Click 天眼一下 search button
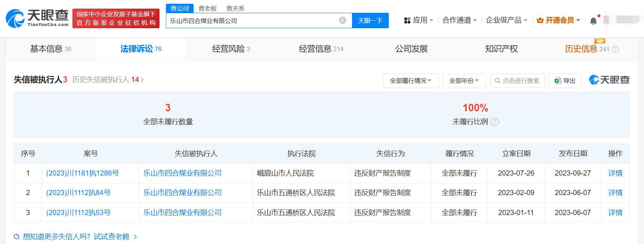Screen dimensions: 644x244 [x=370, y=20]
